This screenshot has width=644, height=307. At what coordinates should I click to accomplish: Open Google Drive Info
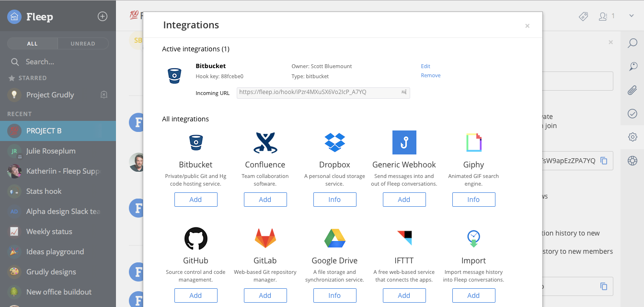click(334, 295)
